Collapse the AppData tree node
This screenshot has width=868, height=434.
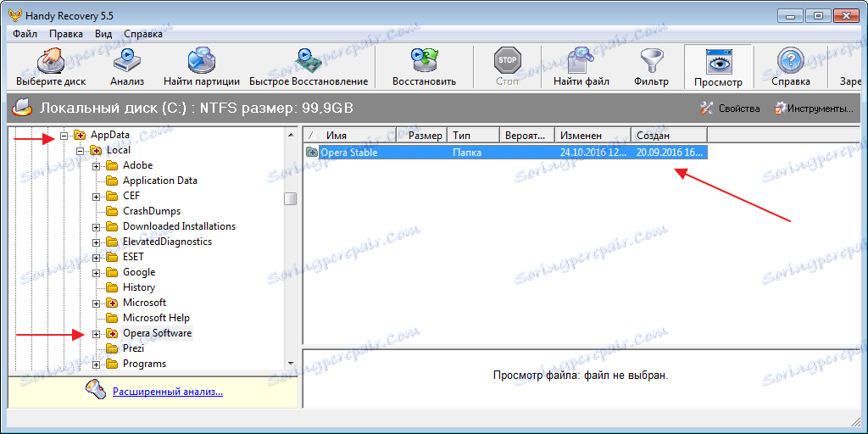(x=64, y=135)
